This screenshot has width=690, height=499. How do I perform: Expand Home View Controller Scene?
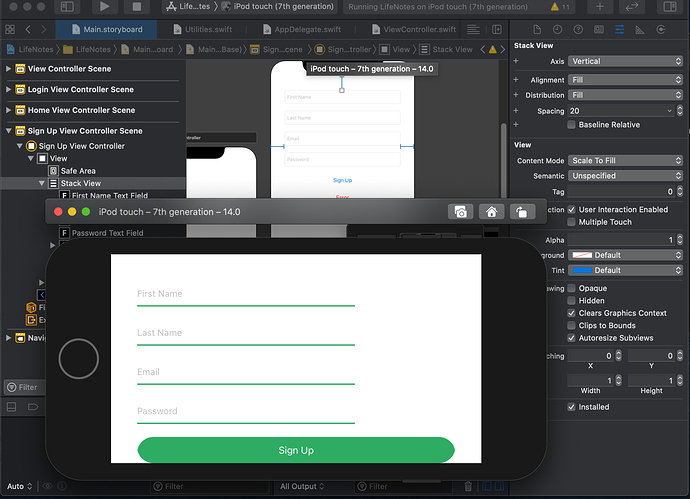[8, 110]
